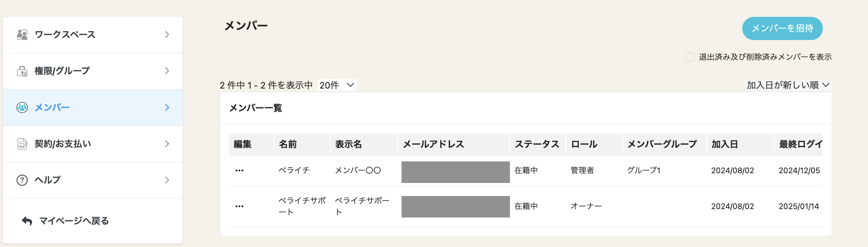
Task: Open the ヘルプ menu item
Action: pos(48,180)
